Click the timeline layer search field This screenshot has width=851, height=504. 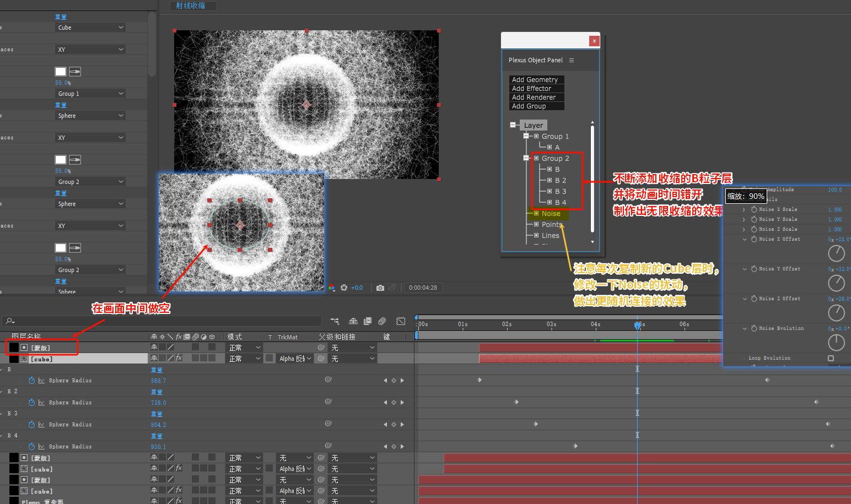[x=163, y=321]
